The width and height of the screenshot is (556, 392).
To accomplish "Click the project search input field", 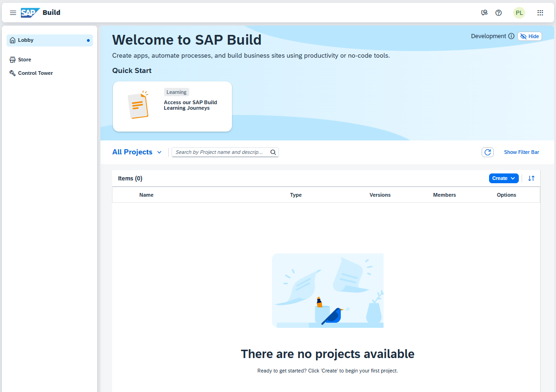I will pyautogui.click(x=222, y=152).
